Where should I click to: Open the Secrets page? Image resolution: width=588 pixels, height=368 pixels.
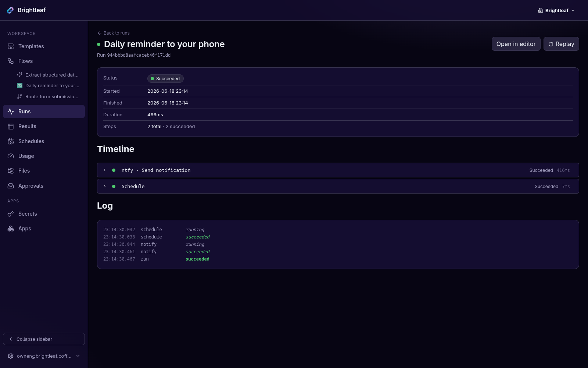click(x=44, y=214)
